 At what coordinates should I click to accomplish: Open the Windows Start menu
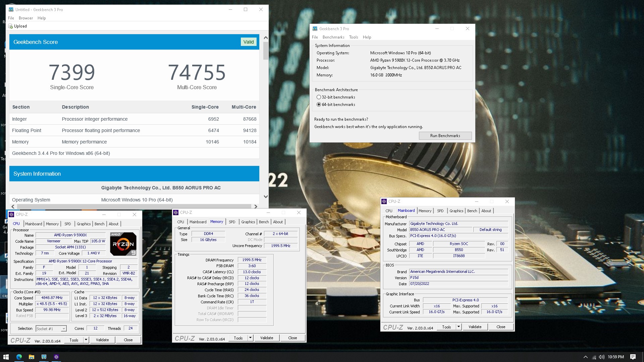6,357
